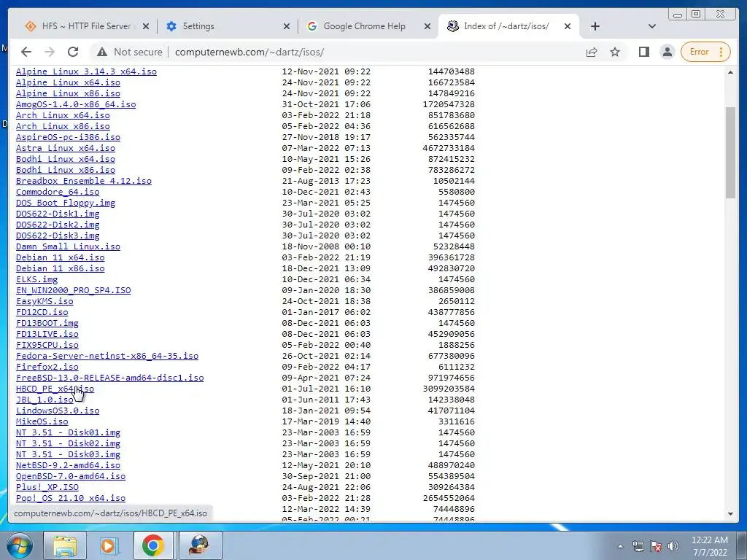The height and width of the screenshot is (560, 747).
Task: Click ELKS.img link
Action: (36, 279)
